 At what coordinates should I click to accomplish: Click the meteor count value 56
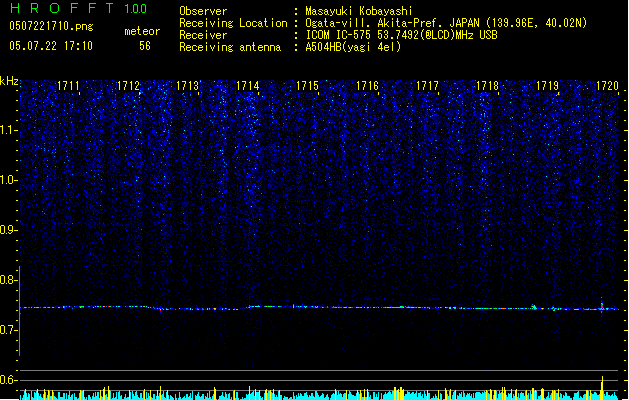click(145, 46)
